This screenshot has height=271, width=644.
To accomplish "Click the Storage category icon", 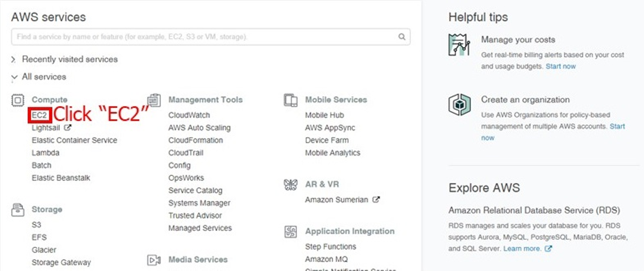I will tap(17, 209).
